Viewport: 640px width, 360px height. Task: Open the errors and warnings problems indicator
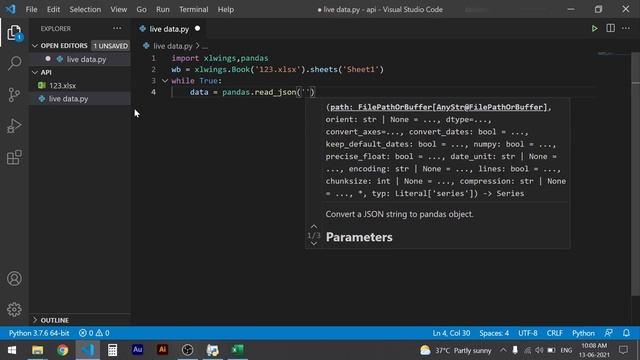point(94,333)
